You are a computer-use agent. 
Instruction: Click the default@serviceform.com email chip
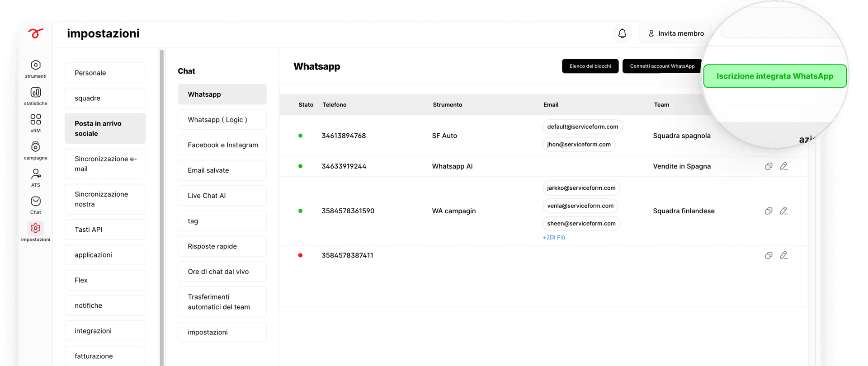tap(582, 127)
